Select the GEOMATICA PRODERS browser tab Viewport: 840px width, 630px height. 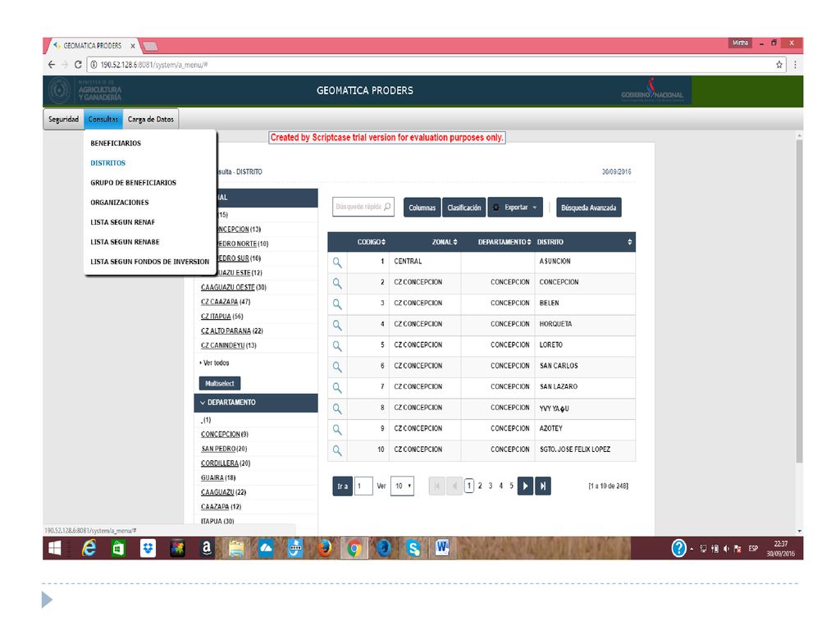(93, 46)
